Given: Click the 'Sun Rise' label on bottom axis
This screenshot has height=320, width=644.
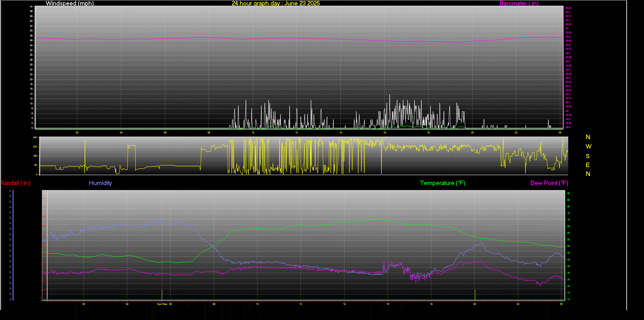Looking at the screenshot, I should (x=162, y=304).
